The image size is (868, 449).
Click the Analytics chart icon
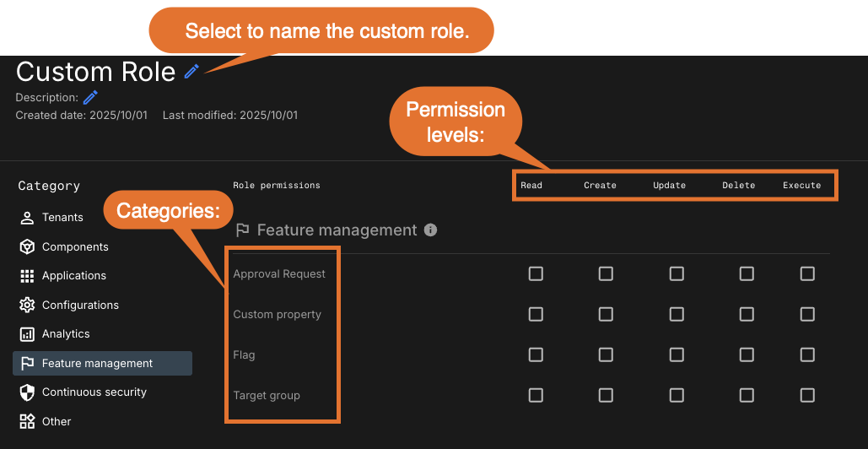point(27,334)
